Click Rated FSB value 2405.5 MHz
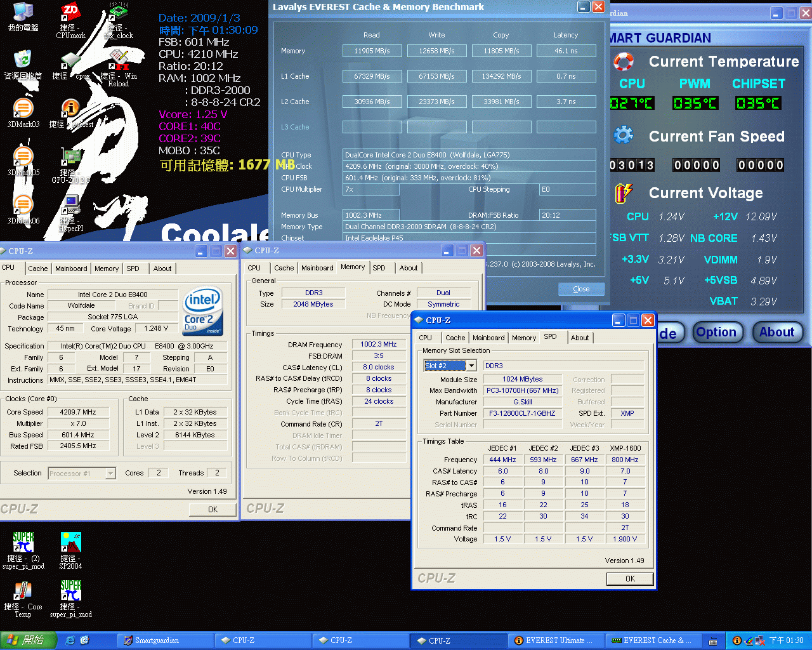The image size is (812, 650). pyautogui.click(x=78, y=446)
